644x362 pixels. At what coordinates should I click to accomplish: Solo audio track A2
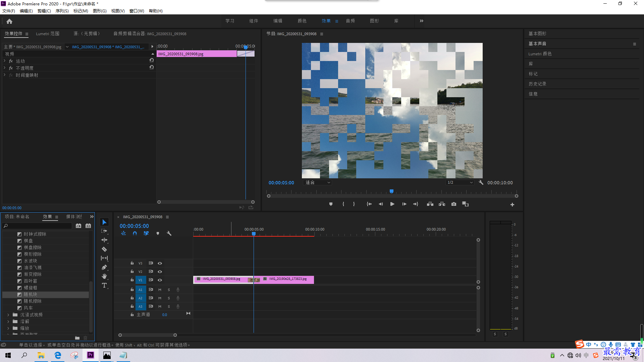point(169,298)
